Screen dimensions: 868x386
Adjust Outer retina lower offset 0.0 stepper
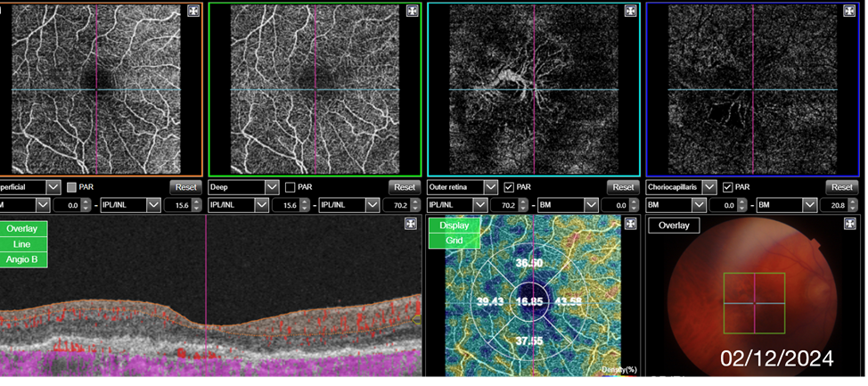point(634,205)
